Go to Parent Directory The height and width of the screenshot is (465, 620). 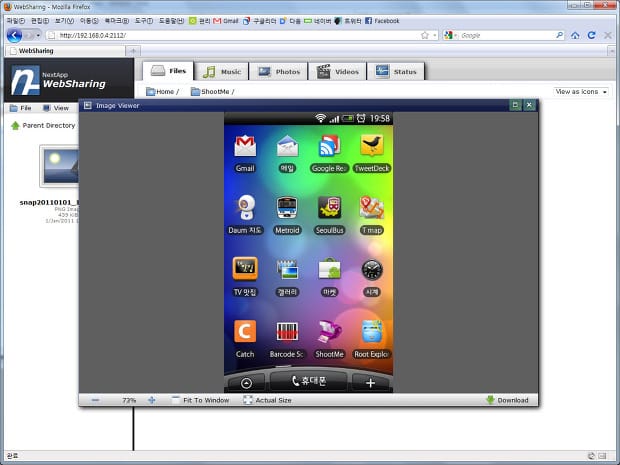point(43,125)
